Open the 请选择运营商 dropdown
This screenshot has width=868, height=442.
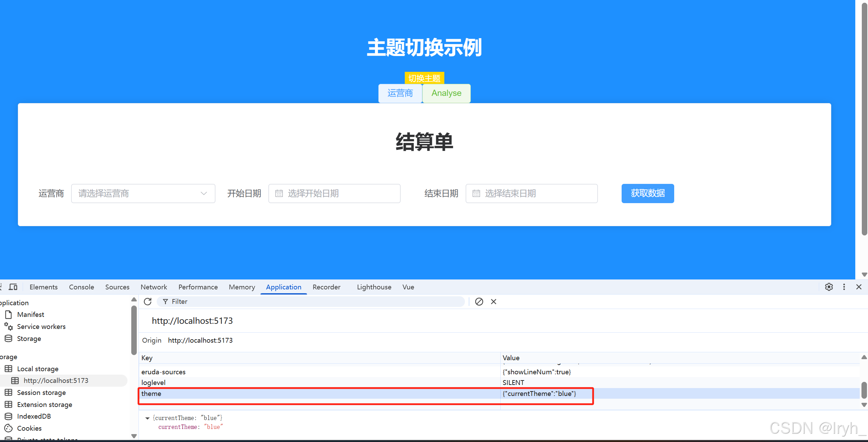point(143,194)
